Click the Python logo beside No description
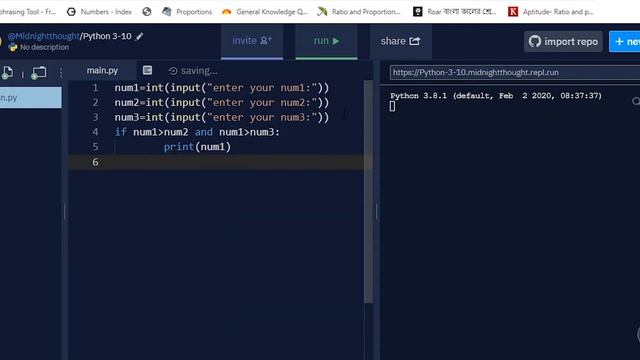640x360 pixels. (13, 47)
